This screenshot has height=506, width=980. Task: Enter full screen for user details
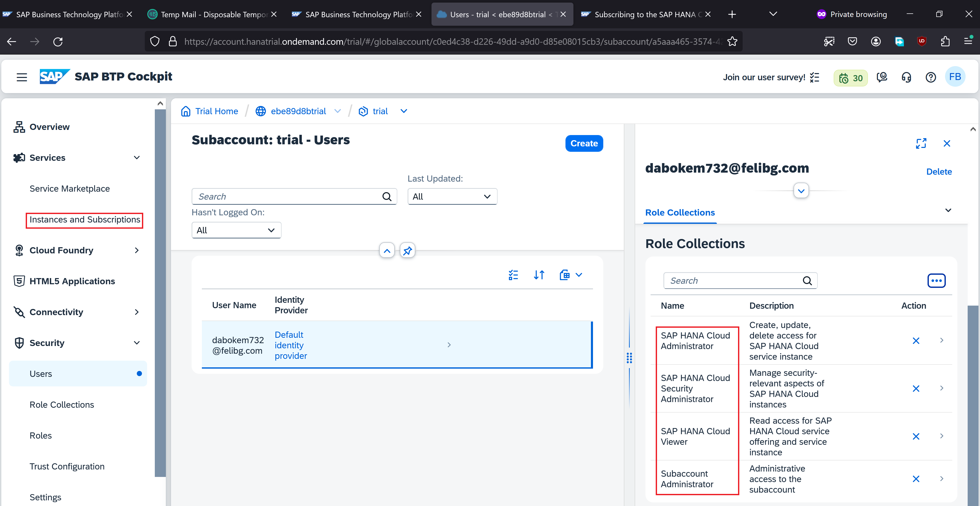(921, 144)
